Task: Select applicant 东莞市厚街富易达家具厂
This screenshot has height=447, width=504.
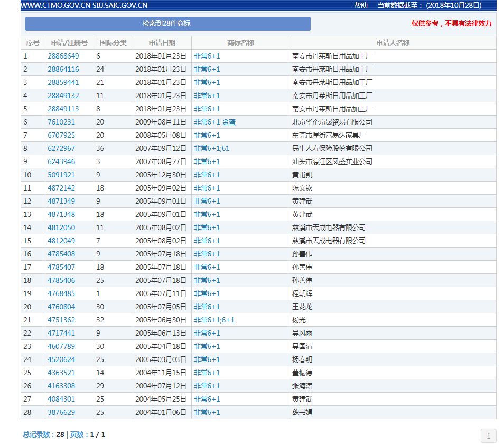Action: [x=329, y=135]
